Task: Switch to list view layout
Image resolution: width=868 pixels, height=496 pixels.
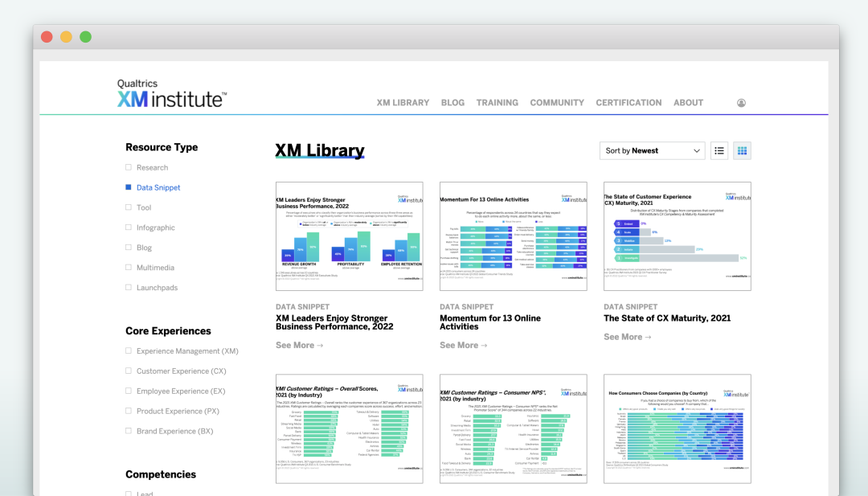Action: point(719,150)
